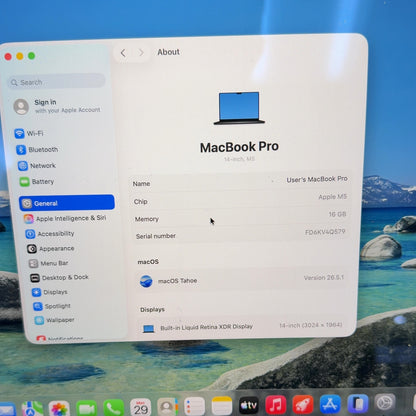Open Apple TV app in Dock

(x=249, y=406)
